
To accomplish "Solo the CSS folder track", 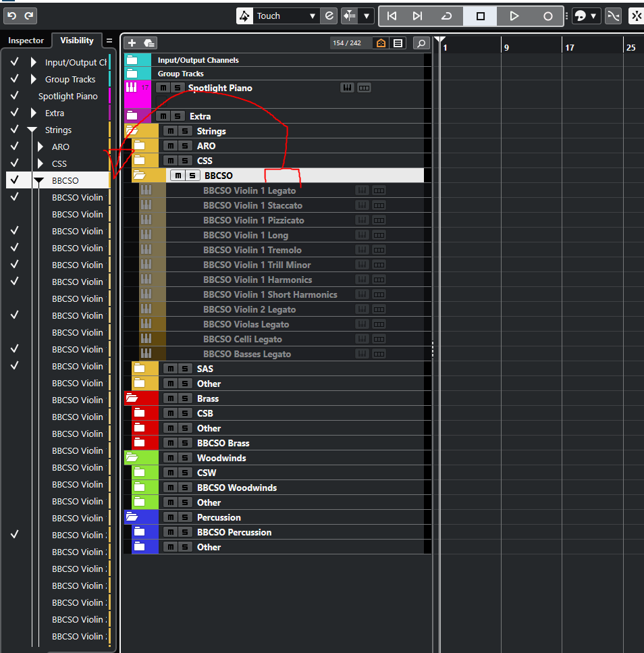I will click(185, 161).
